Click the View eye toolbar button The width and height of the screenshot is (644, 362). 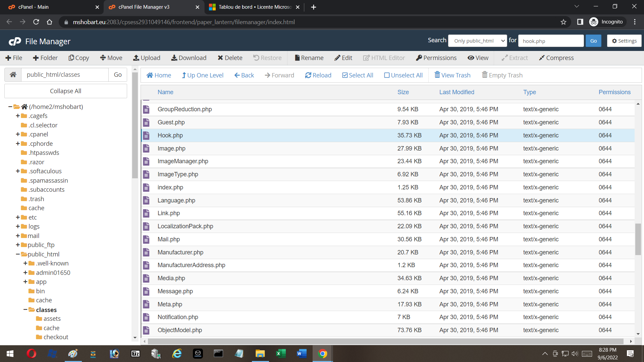[x=478, y=58]
